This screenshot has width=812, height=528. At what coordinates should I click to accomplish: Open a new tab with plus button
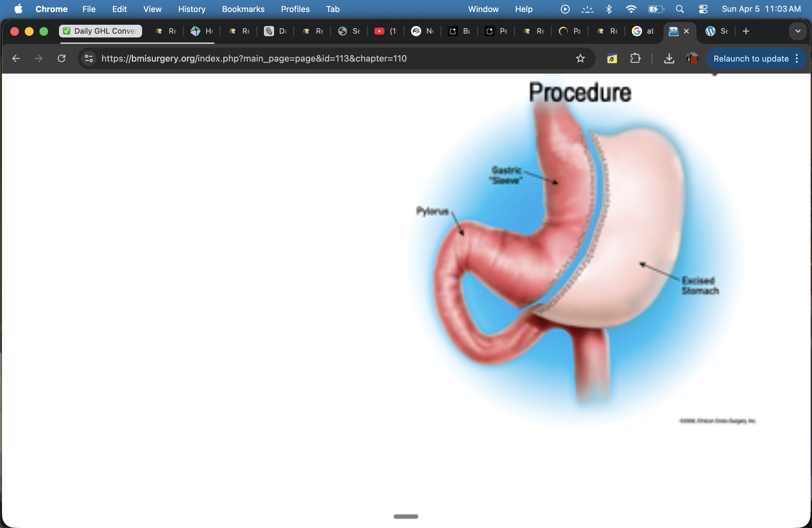pos(746,31)
